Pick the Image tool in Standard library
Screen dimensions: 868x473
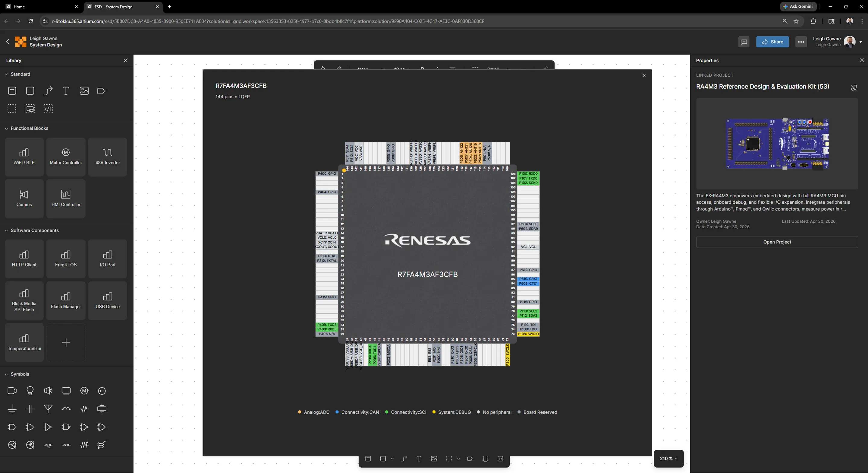(x=84, y=91)
